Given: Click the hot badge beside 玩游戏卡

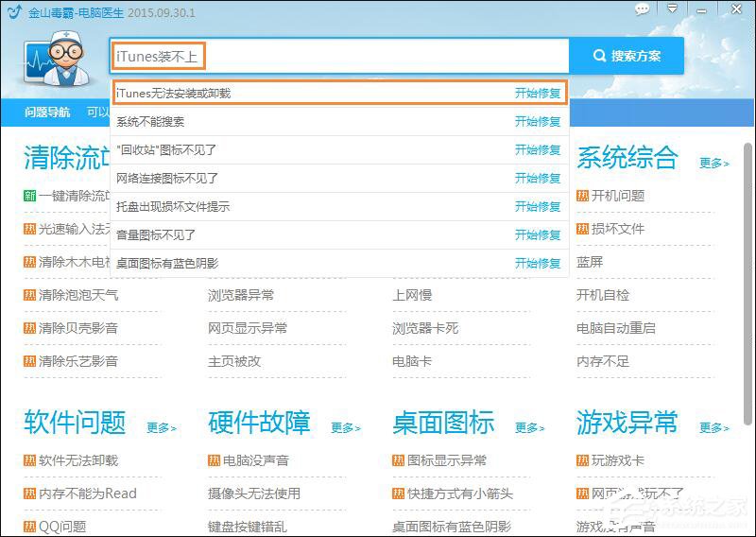Looking at the screenshot, I should (583, 460).
